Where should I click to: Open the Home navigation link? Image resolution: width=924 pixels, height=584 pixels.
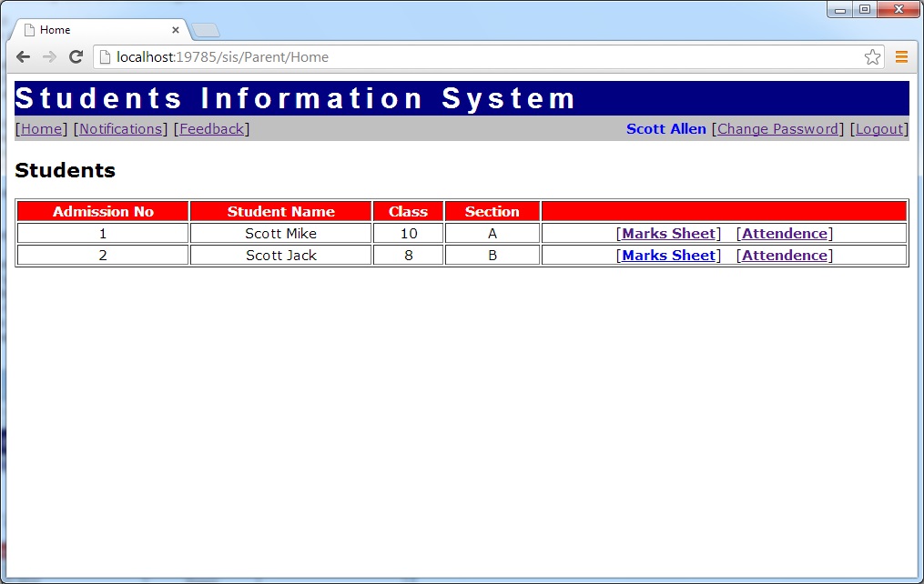coord(41,129)
